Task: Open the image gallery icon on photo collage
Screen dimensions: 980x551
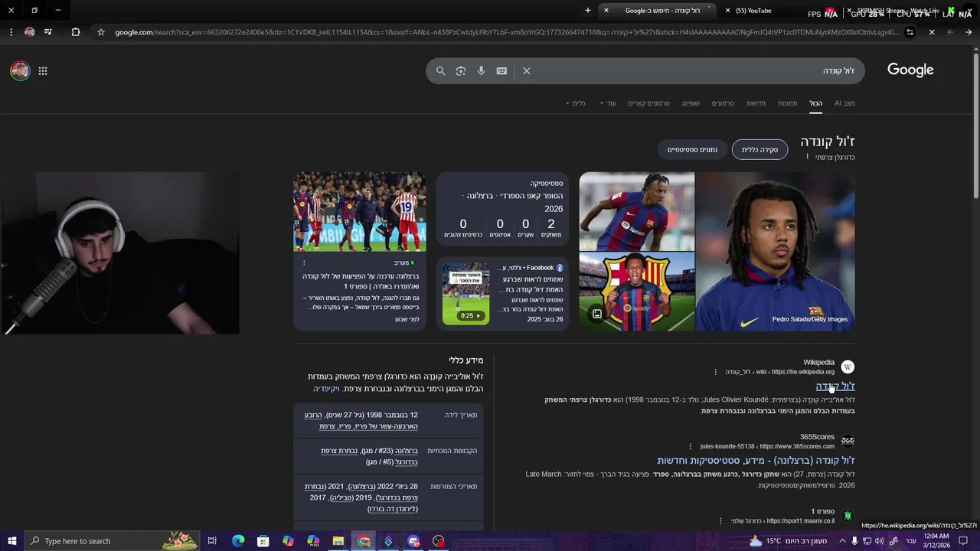Action: coord(597,314)
